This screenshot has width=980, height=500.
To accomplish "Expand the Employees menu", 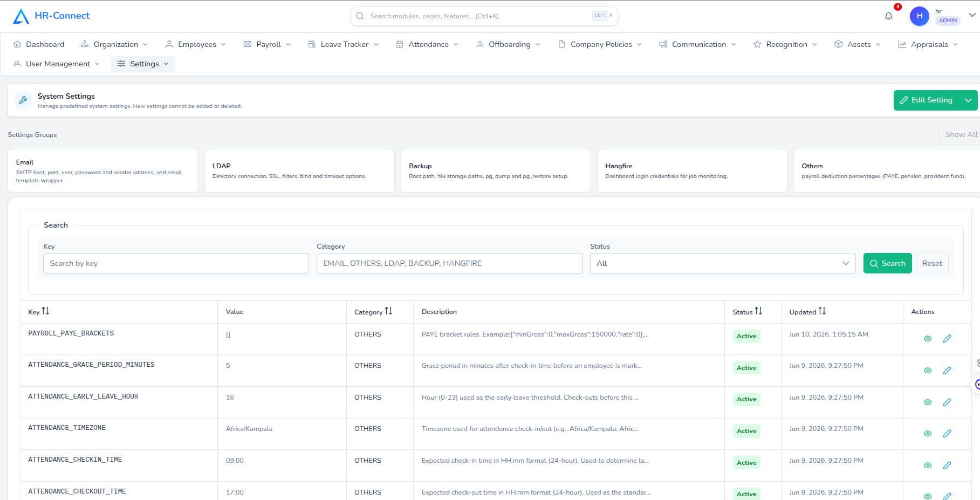I will point(195,44).
